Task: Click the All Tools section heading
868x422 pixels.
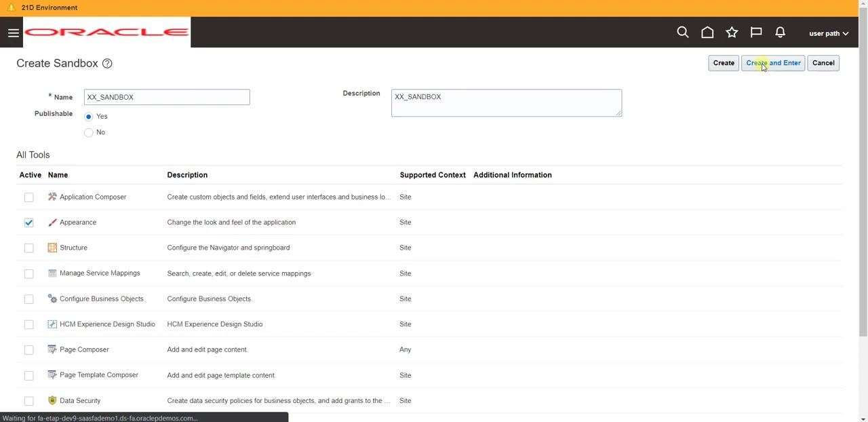Action: (33, 155)
